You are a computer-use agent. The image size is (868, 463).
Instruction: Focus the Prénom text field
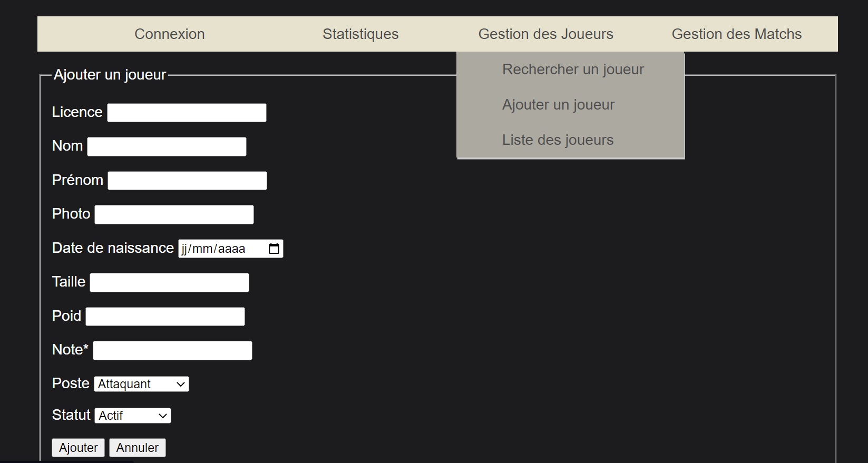pos(187,180)
